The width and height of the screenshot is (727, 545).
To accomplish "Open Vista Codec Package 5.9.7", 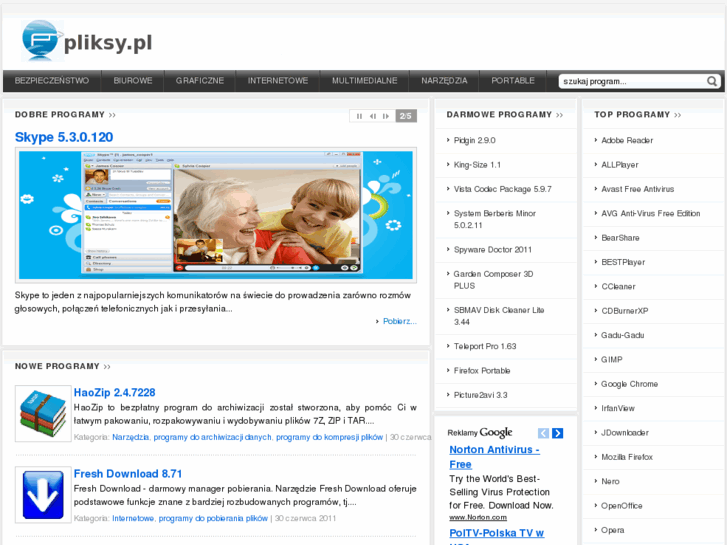I will pyautogui.click(x=503, y=189).
